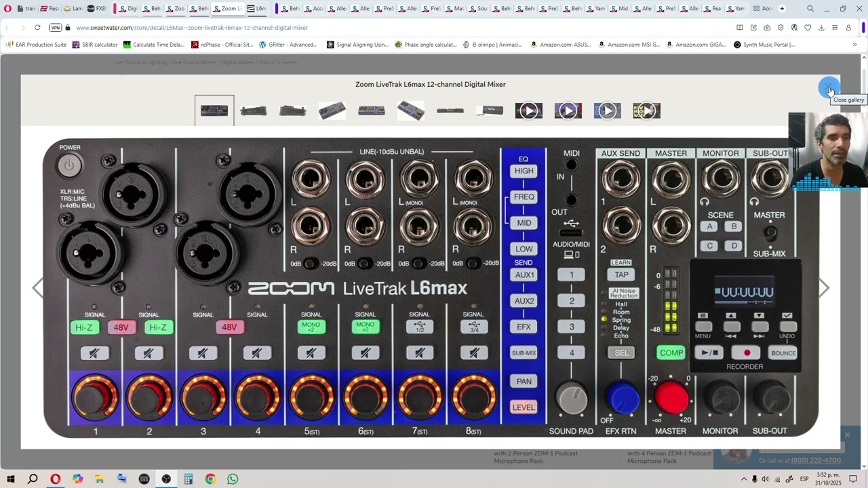Viewport: 868px width, 488px height.
Task: Reload the Sweetwater page
Action: pos(37,28)
